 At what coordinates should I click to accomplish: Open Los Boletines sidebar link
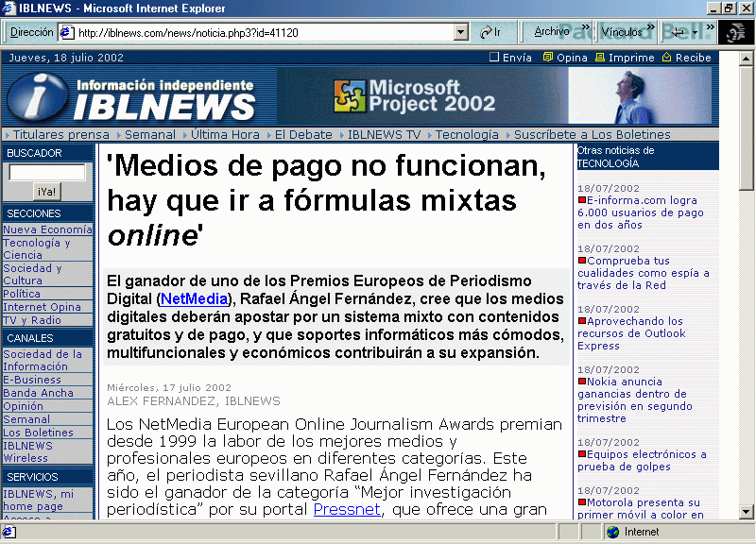[x=38, y=433]
